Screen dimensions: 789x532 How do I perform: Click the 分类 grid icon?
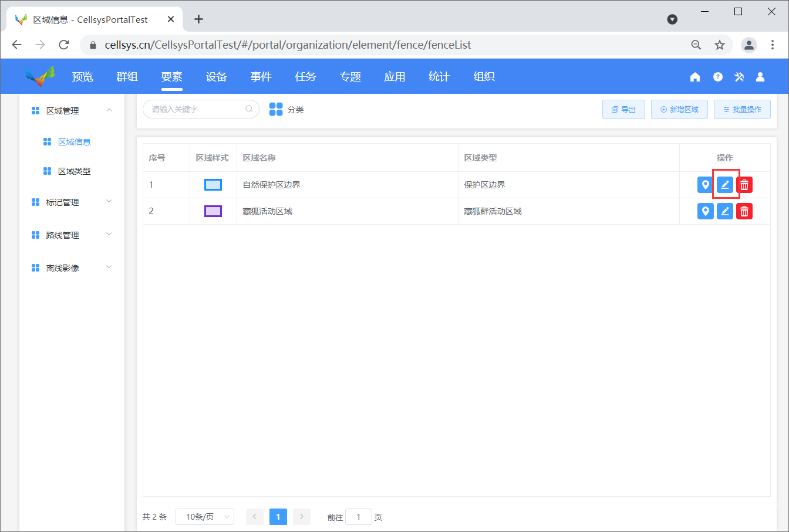point(276,109)
